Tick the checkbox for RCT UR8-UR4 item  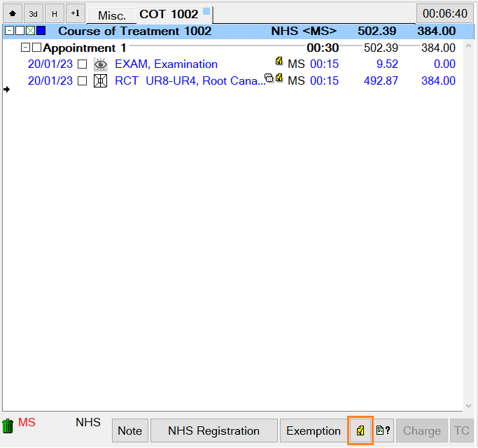tap(83, 81)
